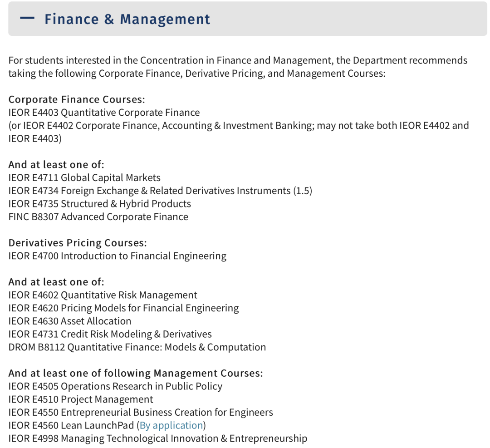Click IEOR E4630 Asset Allocation line
490x448 pixels.
click(70, 321)
